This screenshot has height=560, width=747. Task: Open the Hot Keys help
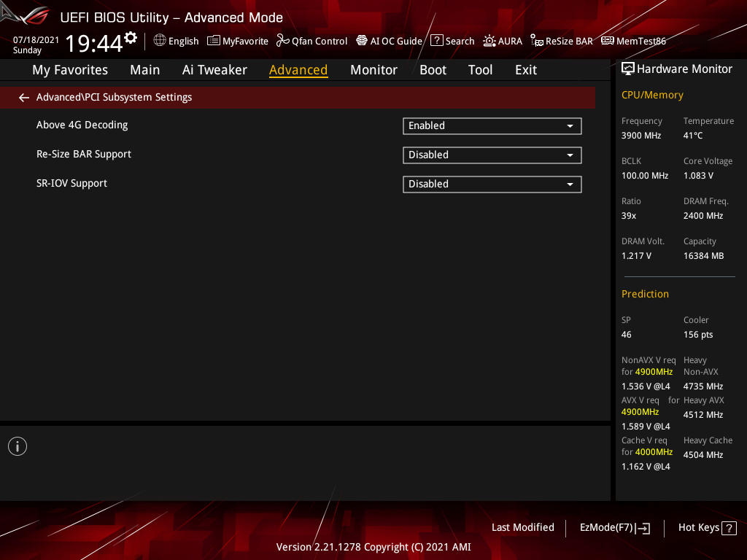[705, 527]
